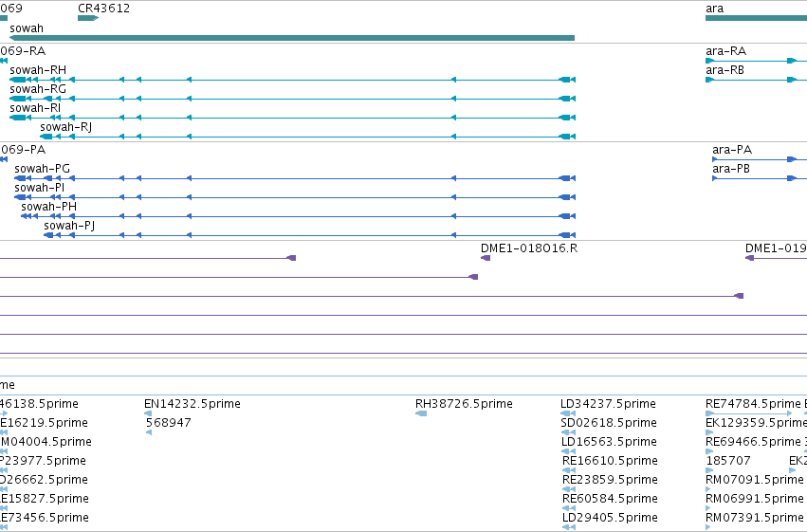The height and width of the screenshot is (532, 807).
Task: Click the sowah-RH 3' end exon block
Action: [17, 80]
